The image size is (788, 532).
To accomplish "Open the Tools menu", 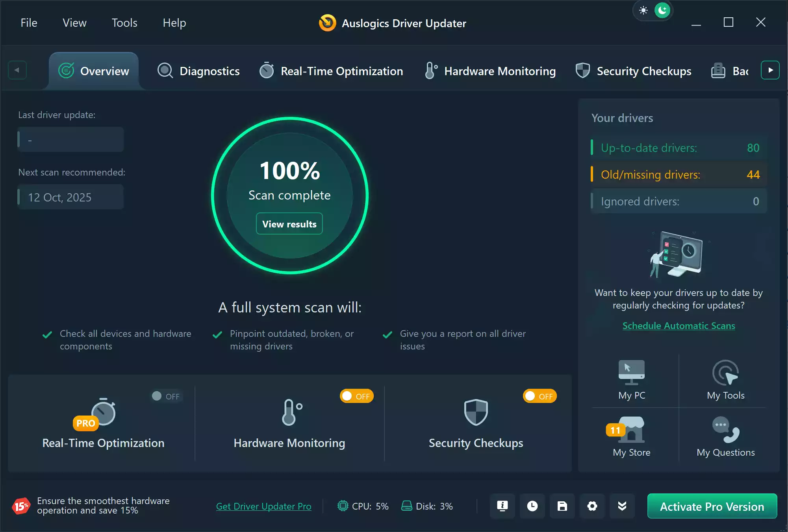I will click(124, 22).
